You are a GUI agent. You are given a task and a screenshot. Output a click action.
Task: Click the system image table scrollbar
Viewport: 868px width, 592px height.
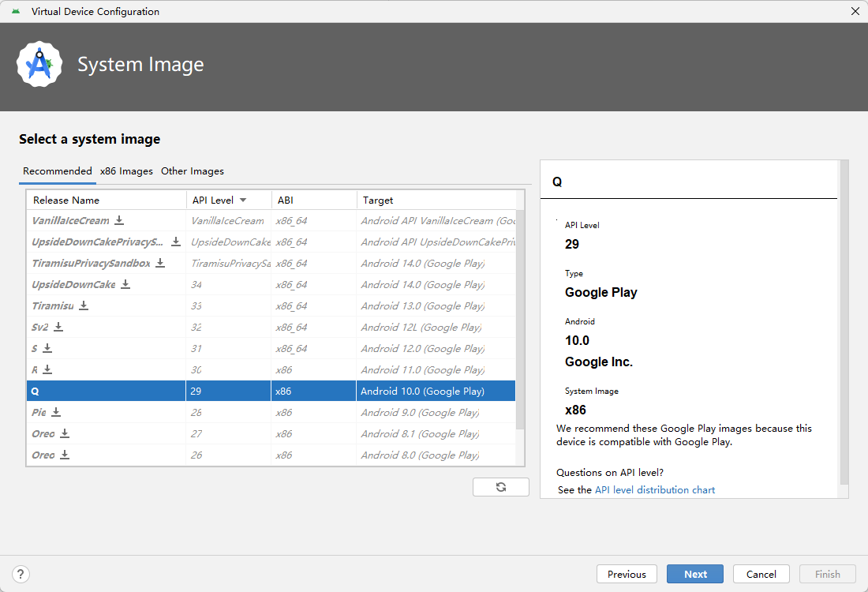click(x=520, y=318)
